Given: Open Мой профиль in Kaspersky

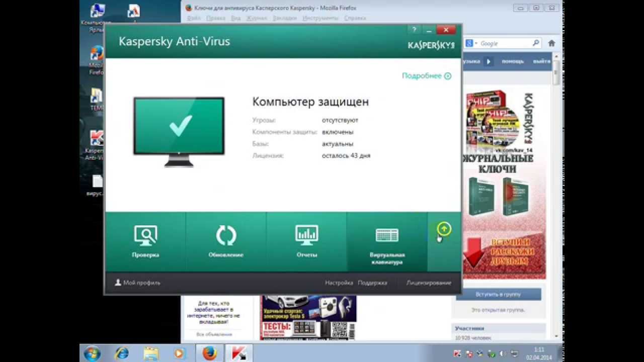Looking at the screenshot, I should [x=137, y=283].
